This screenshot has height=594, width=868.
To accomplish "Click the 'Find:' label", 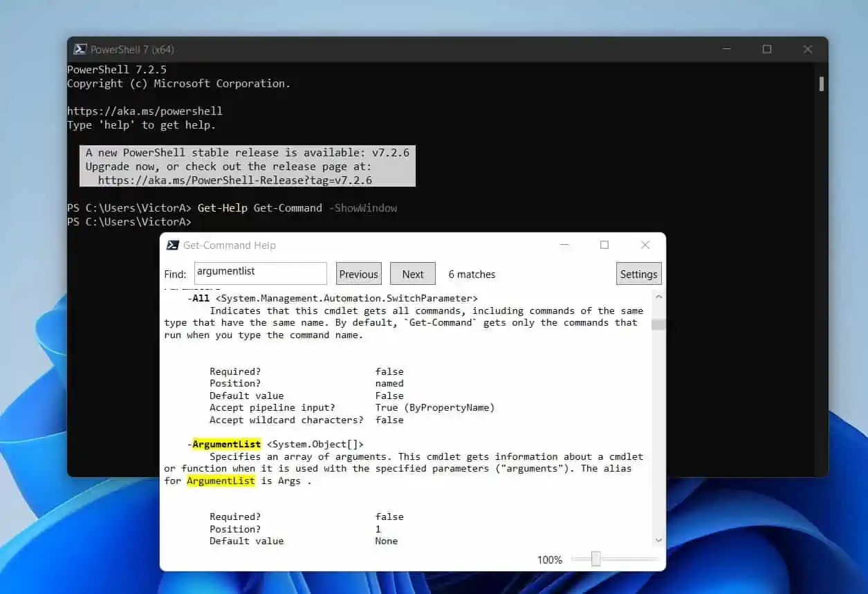I will coord(175,274).
